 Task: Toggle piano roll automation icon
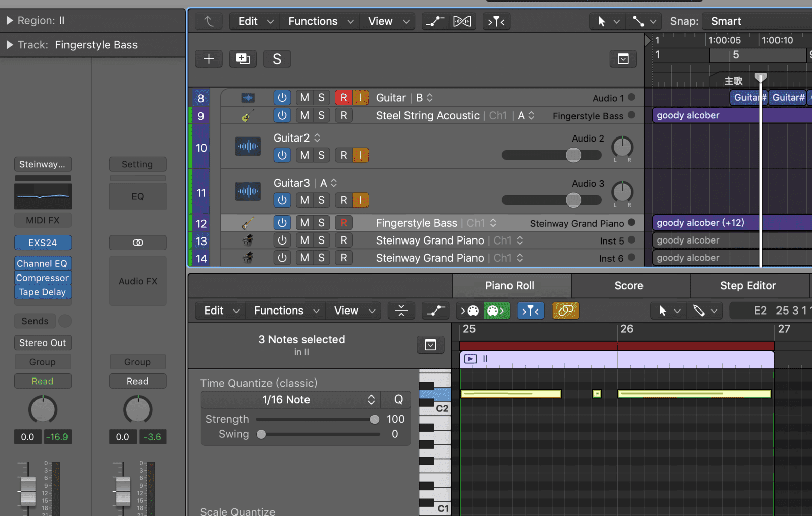click(435, 311)
